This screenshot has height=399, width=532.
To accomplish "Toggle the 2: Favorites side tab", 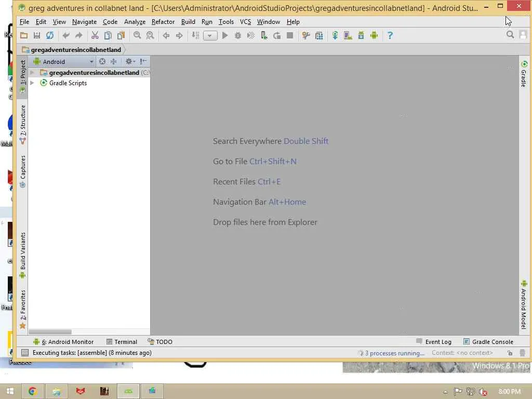I will (22, 309).
